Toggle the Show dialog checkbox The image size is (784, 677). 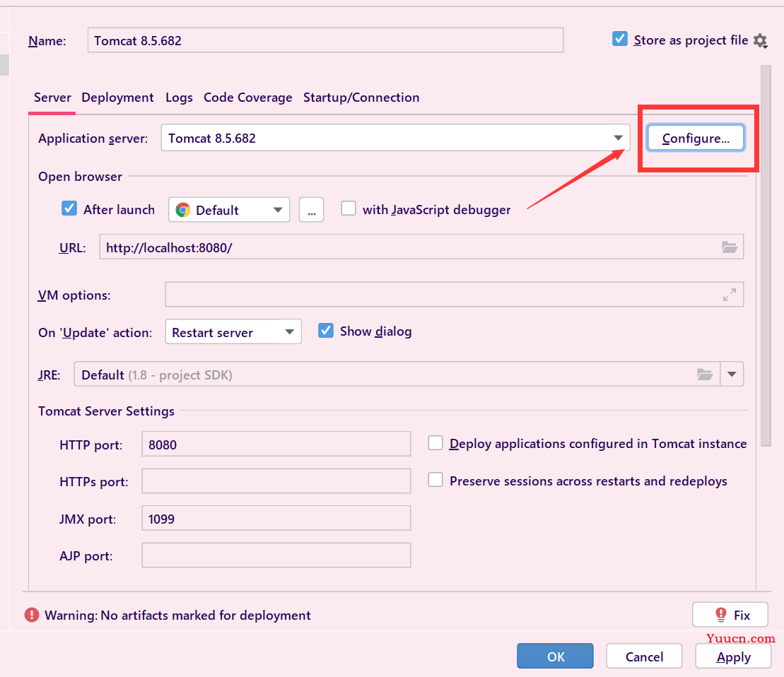point(325,330)
